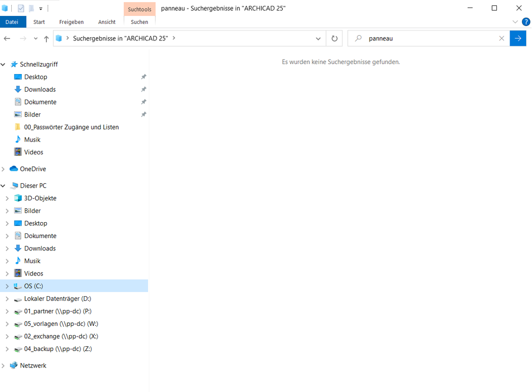Open folder 00_Passwörter Zugänge und Listen
Screen dimensions: 532x392
pyautogui.click(x=71, y=127)
